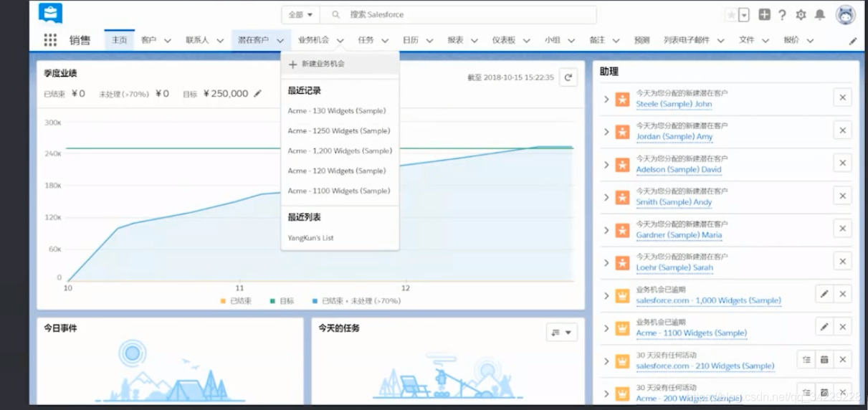Open the Jordan (Sample) Amy lead link

674,137
